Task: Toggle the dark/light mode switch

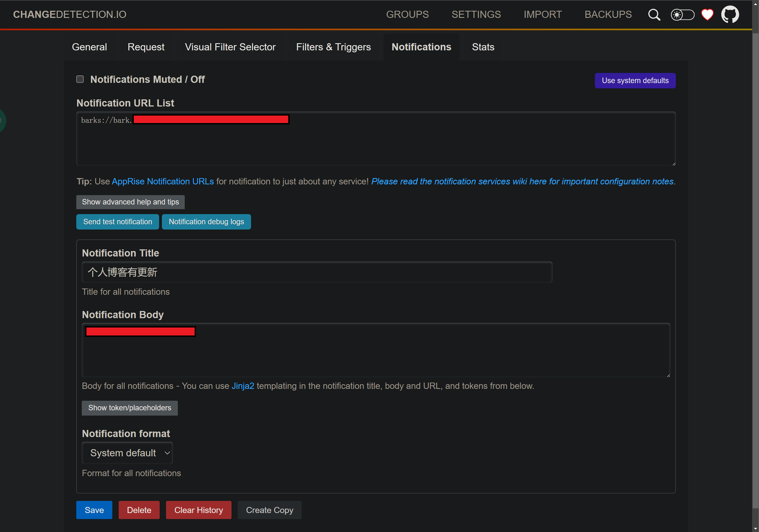Action: (682, 15)
